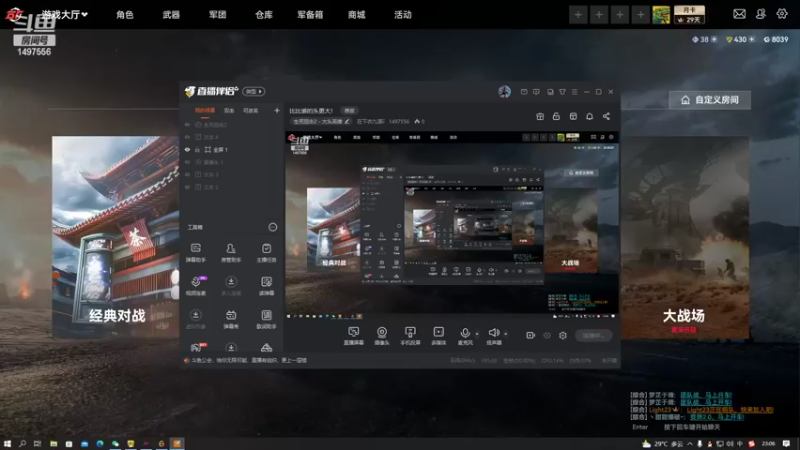Screen dimensions: 800x450
Task: Open the 活动 menu in game
Action: (403, 15)
